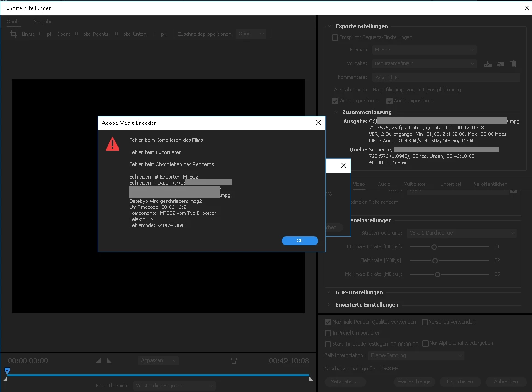Enable Nur Alphakanal wiedergeben checkbox
532x392 pixels.
[425, 343]
